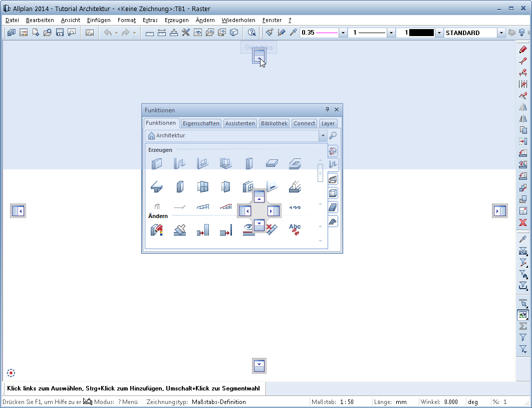Click the eyedropper icon in the format toolbar
The width and height of the screenshot is (532, 408).
click(294, 33)
